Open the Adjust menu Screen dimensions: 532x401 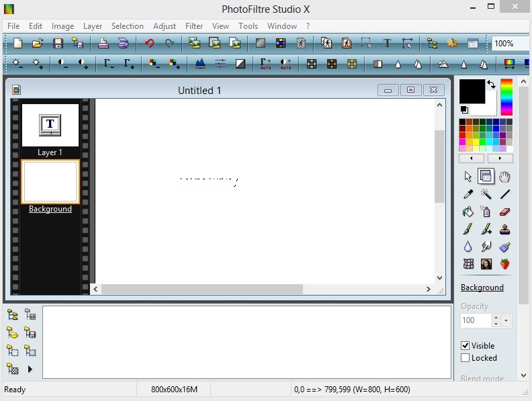pos(165,26)
